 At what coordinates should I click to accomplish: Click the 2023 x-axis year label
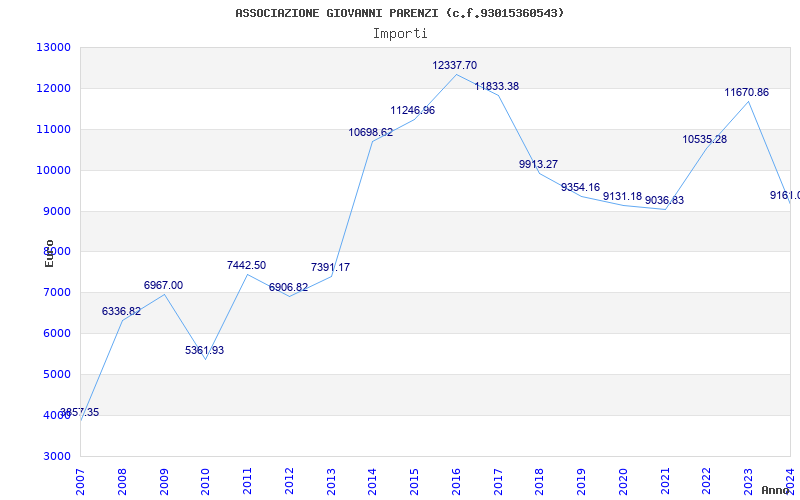click(x=748, y=481)
